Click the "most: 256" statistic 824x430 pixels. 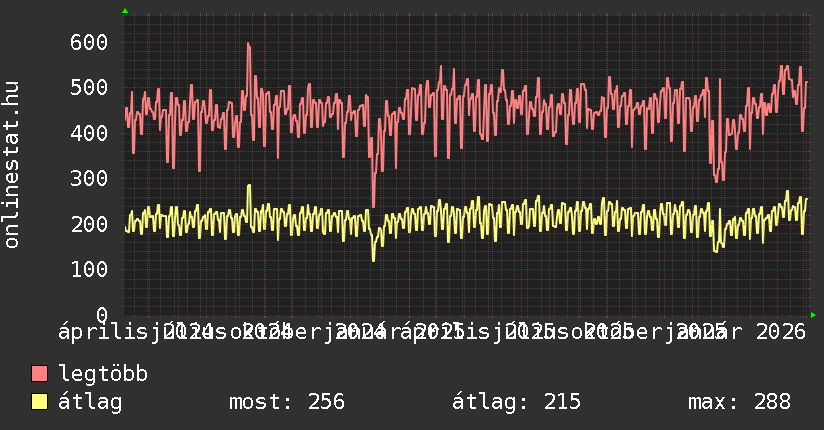286,402
